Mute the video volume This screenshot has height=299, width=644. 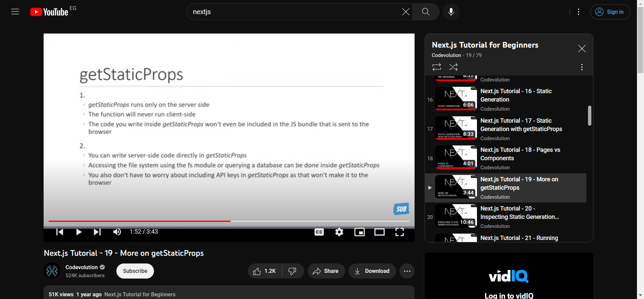[117, 232]
